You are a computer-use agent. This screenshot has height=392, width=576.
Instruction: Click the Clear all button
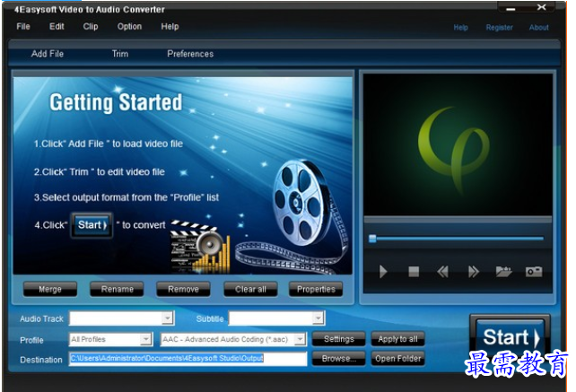coord(250,289)
